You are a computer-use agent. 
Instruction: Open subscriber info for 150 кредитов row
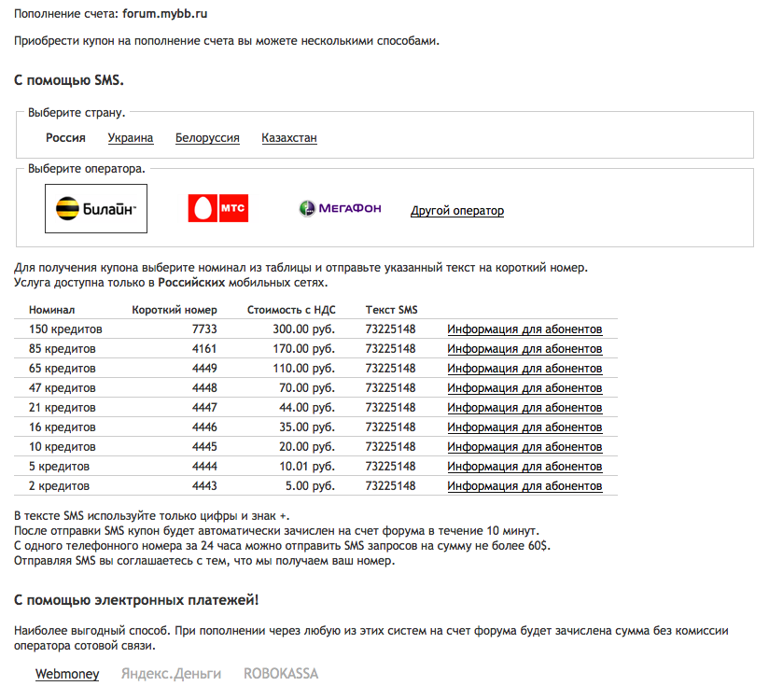(524, 329)
